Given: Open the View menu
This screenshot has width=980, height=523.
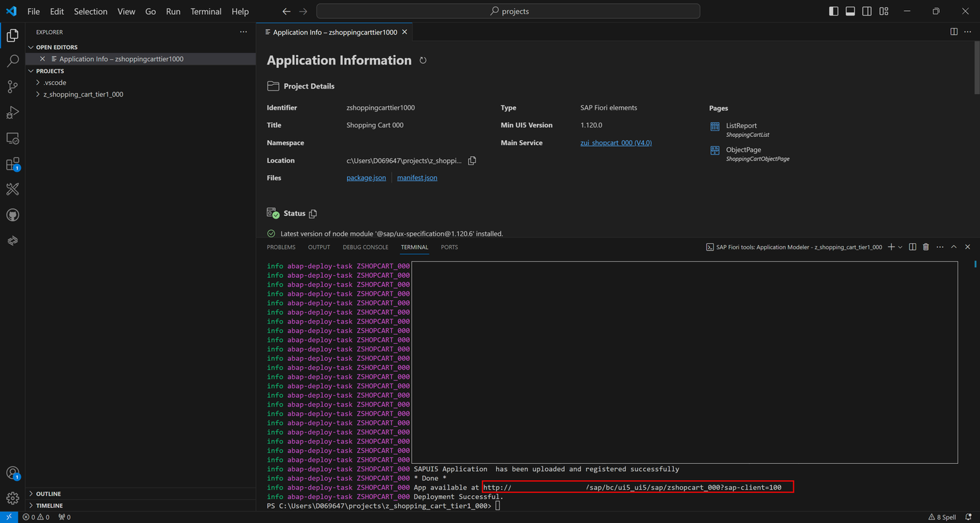Looking at the screenshot, I should click(127, 12).
